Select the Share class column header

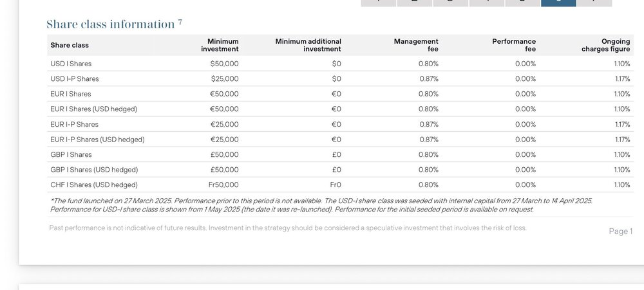click(70, 45)
